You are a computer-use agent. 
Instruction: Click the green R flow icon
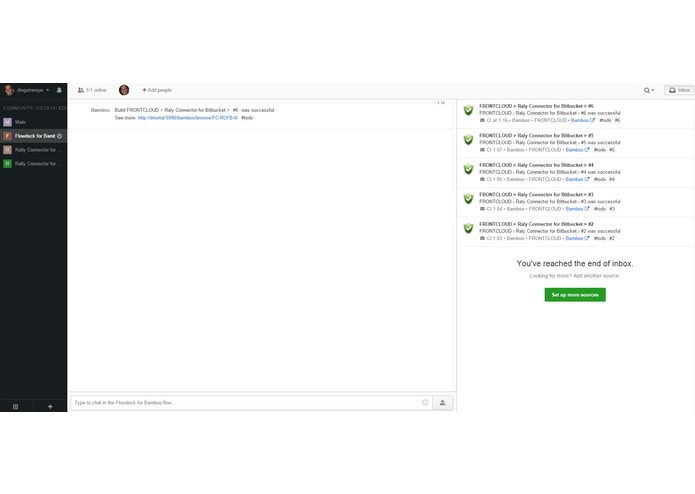coord(8,163)
